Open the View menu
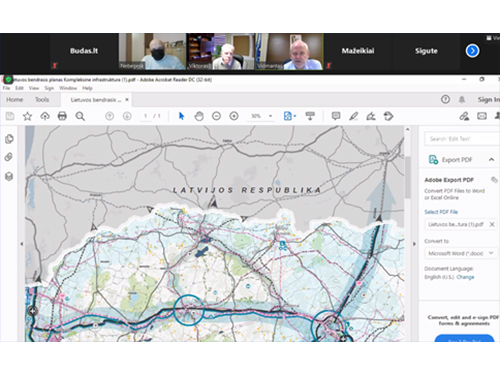Screen dimensions: 500x375 (x=34, y=88)
